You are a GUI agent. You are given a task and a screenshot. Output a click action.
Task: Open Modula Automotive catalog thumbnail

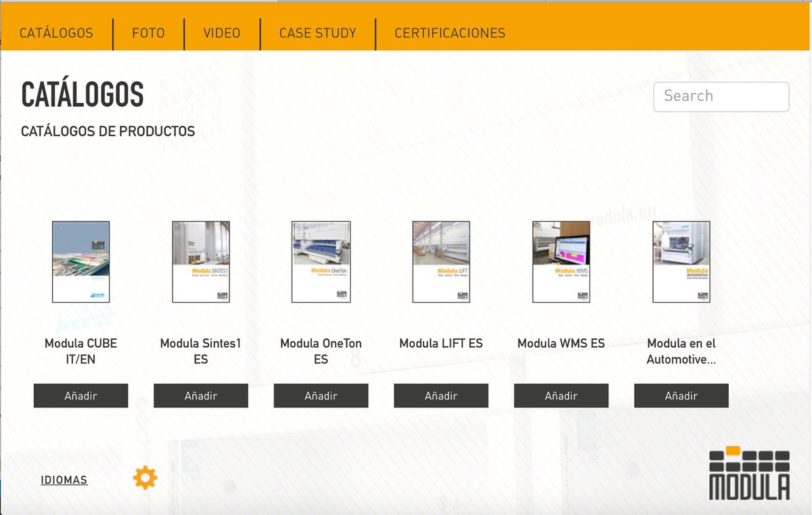(x=681, y=262)
